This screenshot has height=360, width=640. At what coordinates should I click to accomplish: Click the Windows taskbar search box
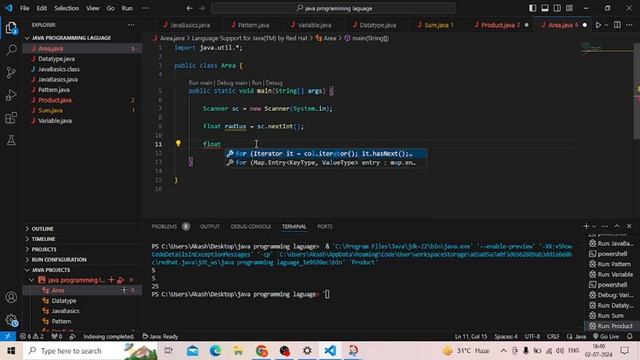(90, 351)
